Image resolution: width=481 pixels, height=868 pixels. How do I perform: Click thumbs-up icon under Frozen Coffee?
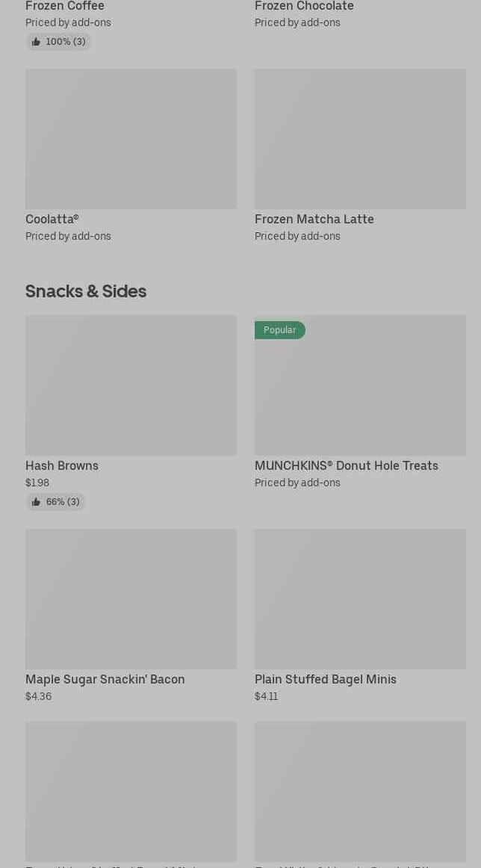click(x=36, y=42)
